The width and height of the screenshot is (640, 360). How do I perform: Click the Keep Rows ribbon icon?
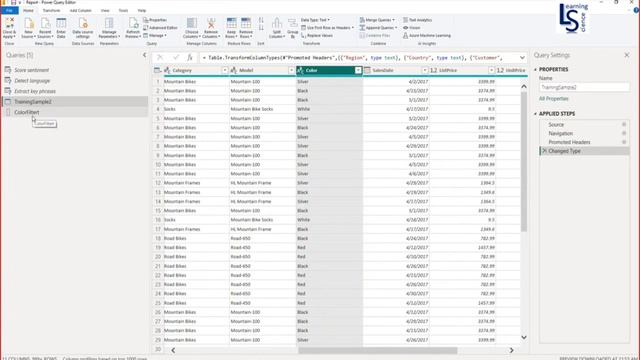[x=231, y=28]
